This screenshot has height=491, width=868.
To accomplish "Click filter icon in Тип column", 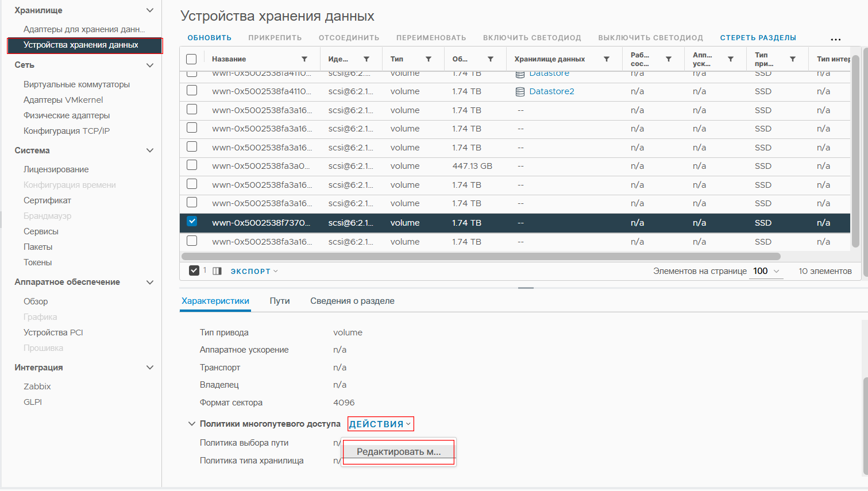I will [x=429, y=59].
